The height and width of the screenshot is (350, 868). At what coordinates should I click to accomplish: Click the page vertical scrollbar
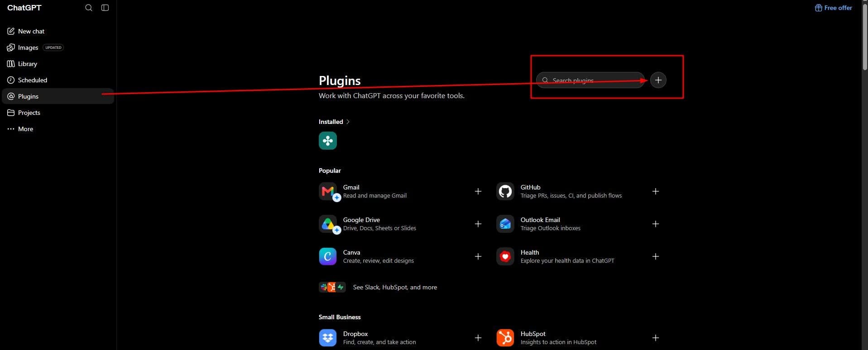point(864,36)
